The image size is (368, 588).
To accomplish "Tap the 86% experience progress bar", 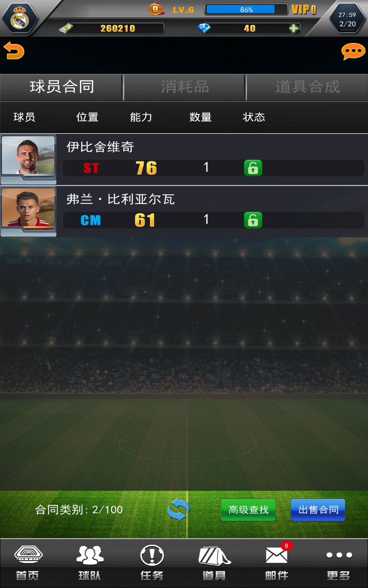I will pos(246,9).
